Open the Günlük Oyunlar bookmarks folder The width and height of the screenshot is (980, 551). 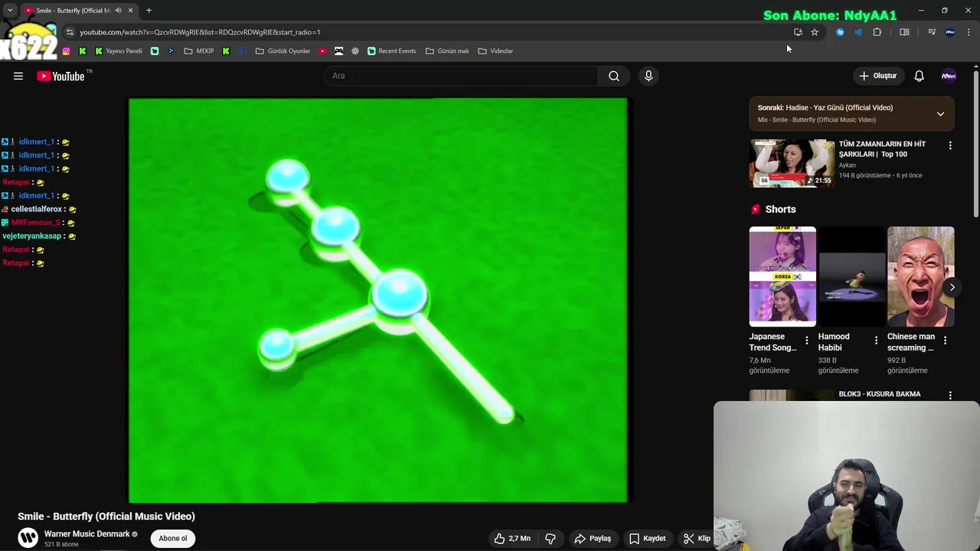pyautogui.click(x=283, y=51)
